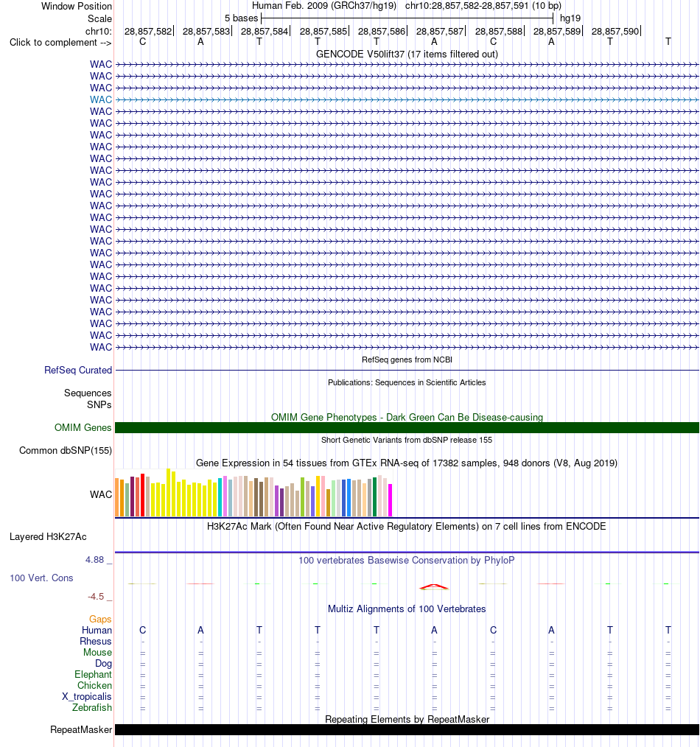Open '100 vertebrates Basewise Conservation by PhyloP' title

[x=407, y=560]
